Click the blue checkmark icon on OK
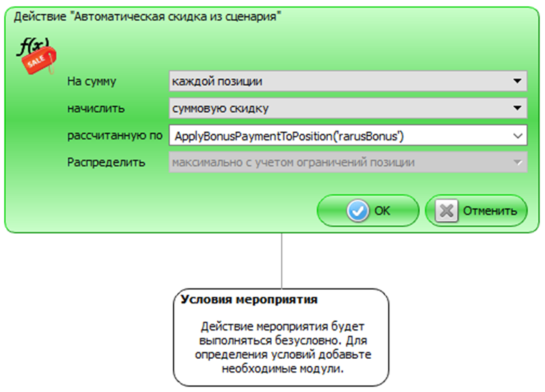Viewport: 545px width, 392px height. (x=358, y=211)
